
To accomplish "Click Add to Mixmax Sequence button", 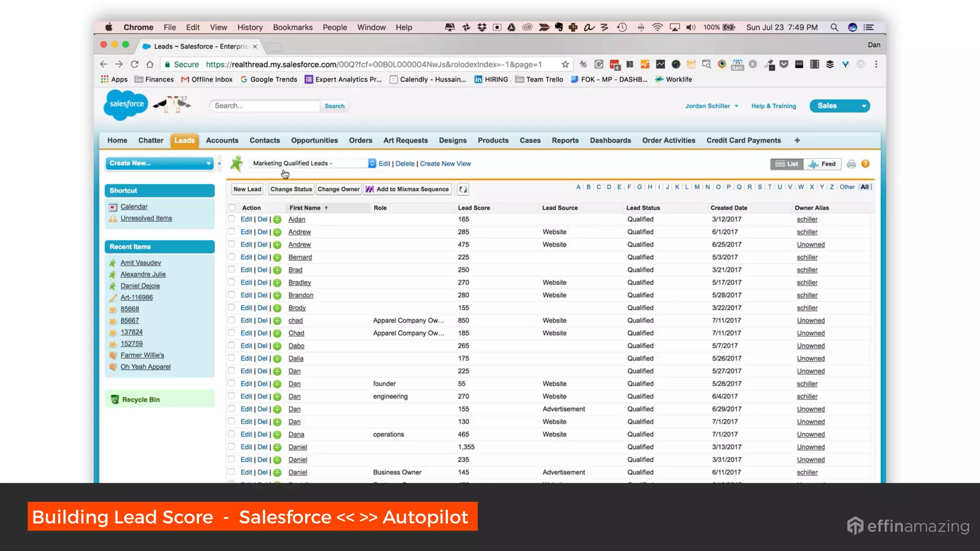I will tap(407, 189).
